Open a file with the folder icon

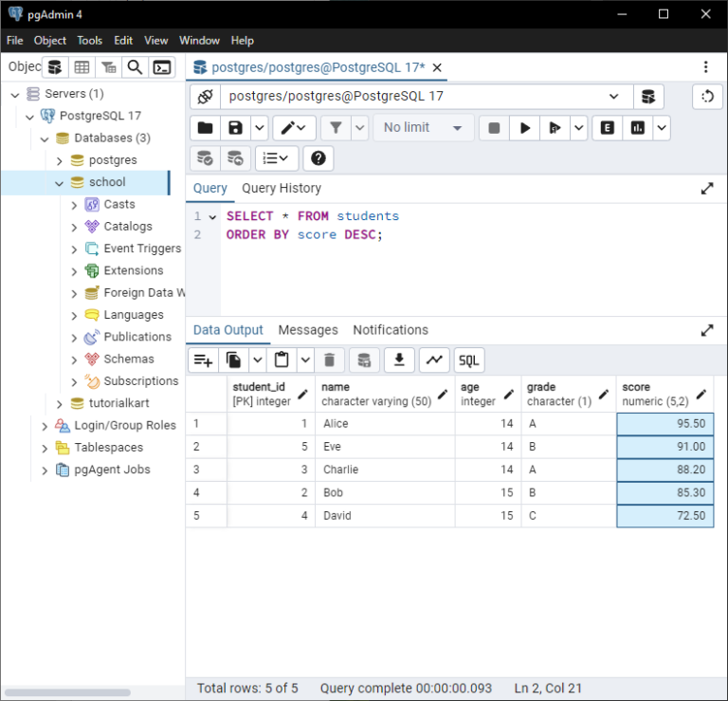pyautogui.click(x=205, y=128)
